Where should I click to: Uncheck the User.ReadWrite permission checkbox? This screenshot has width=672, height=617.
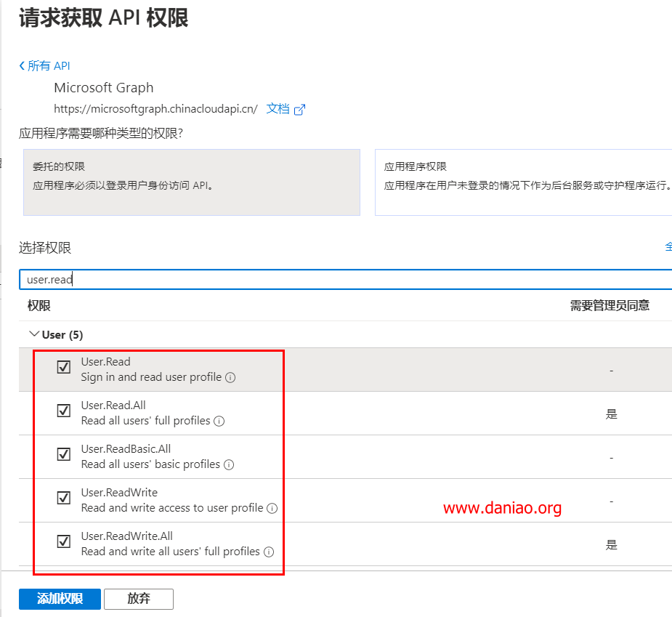[64, 498]
